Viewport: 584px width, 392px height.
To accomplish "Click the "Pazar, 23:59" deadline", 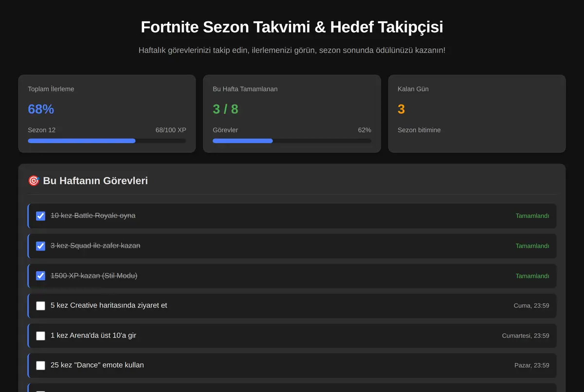I will (532, 365).
